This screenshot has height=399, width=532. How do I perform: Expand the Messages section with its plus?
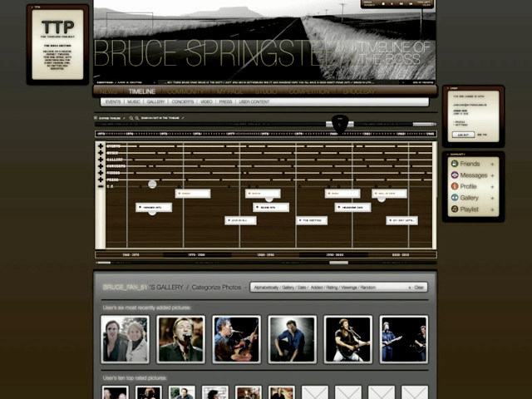[x=492, y=175]
